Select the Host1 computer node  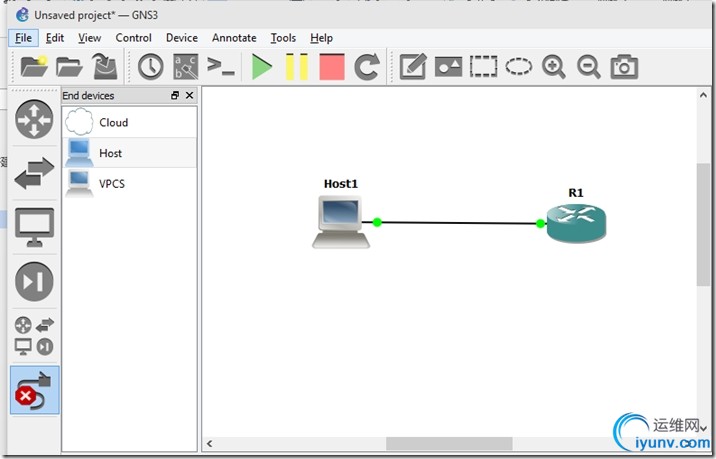[x=341, y=222]
